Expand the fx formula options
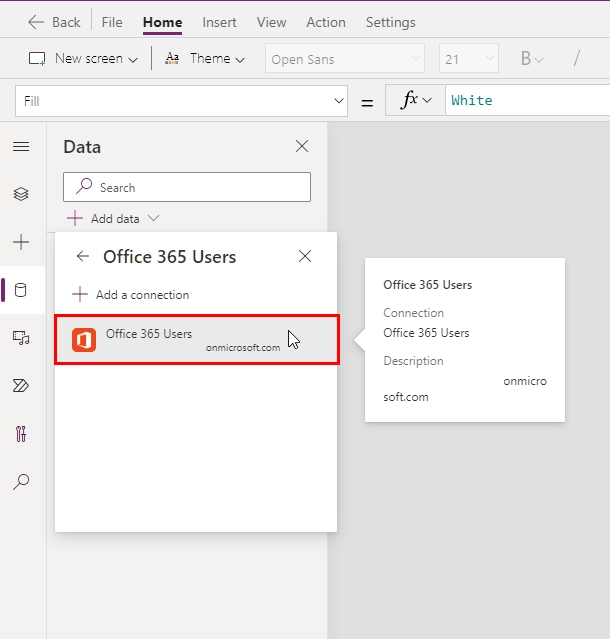610x639 pixels. (x=415, y=100)
